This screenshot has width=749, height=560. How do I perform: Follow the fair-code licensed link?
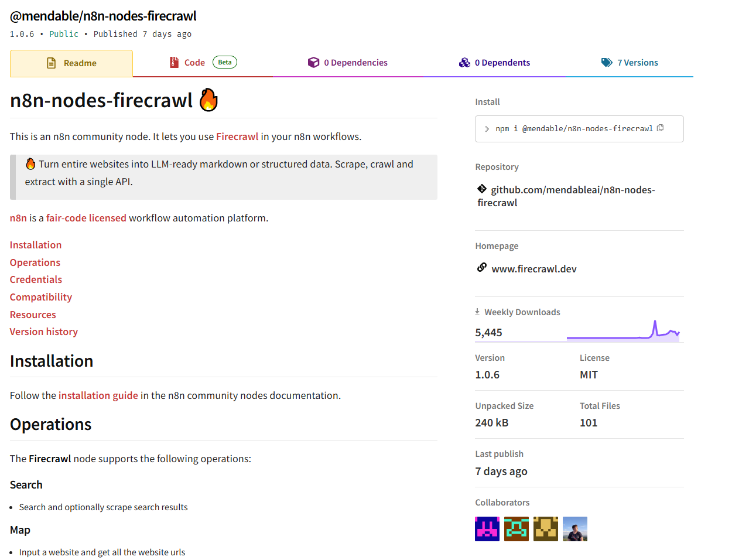86,218
